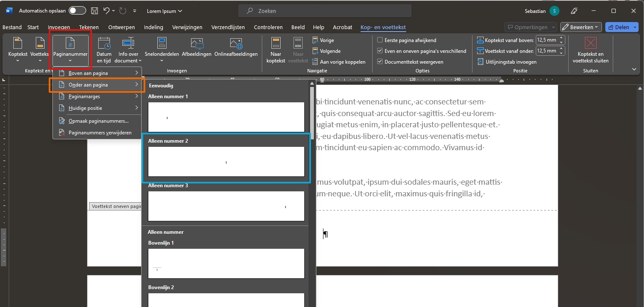The image size is (644, 307).
Task: Expand Paginamarges submenu
Action: 97,97
